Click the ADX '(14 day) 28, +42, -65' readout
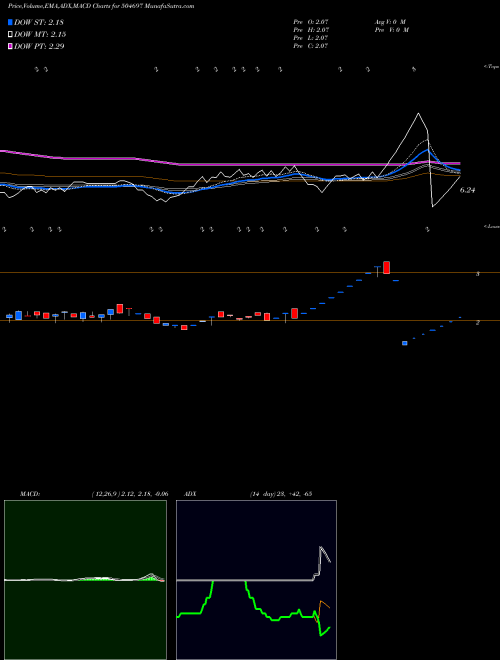 click(x=281, y=494)
